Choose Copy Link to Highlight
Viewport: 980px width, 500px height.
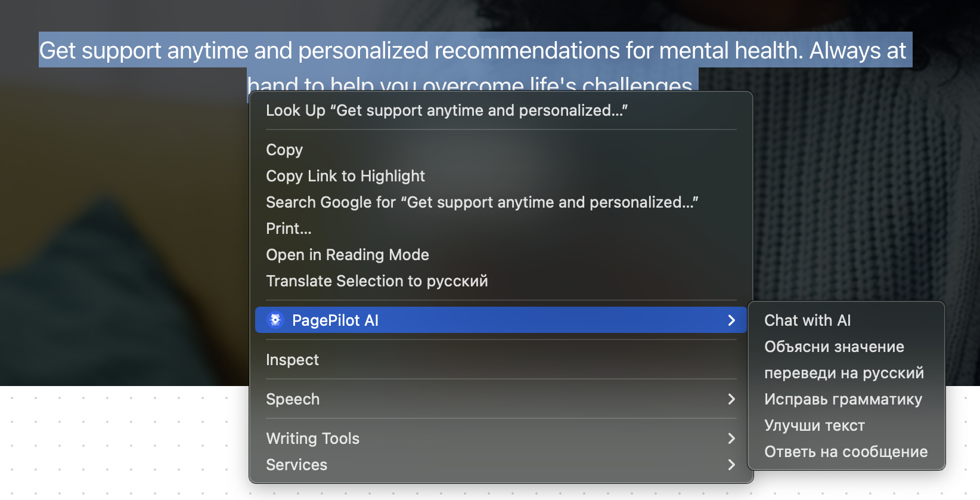point(345,176)
